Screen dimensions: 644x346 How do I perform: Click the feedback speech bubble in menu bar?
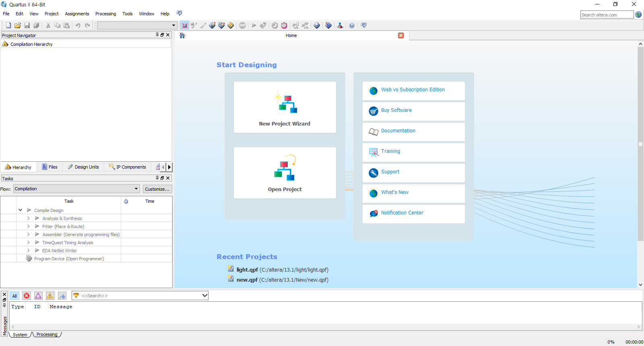(179, 13)
